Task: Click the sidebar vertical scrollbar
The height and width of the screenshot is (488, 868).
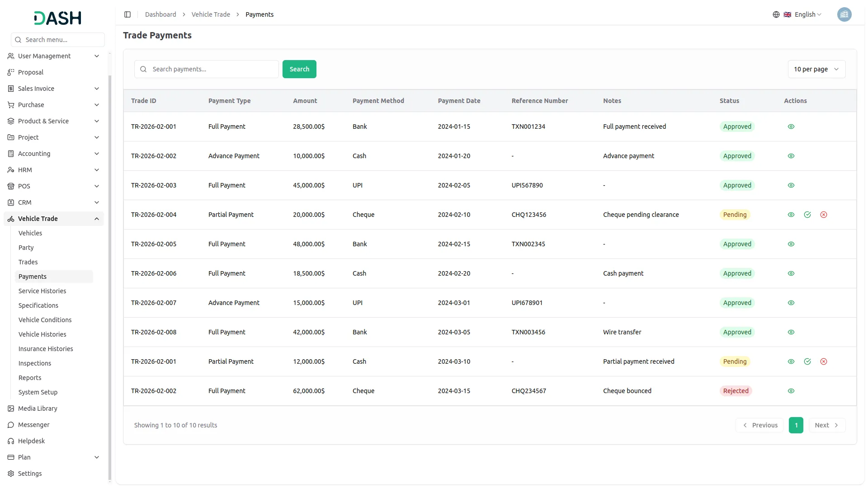Action: click(110, 271)
